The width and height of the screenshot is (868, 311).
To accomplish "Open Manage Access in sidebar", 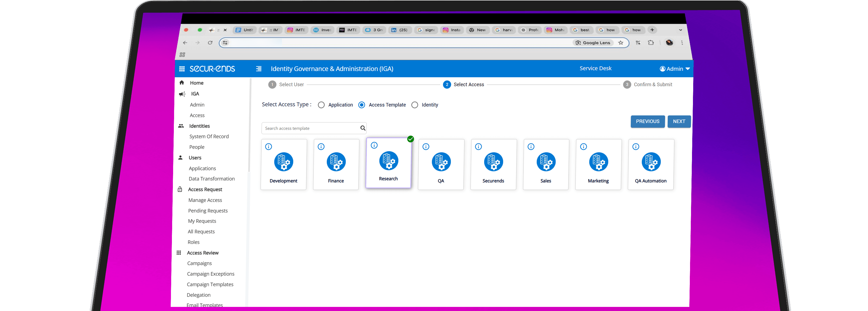I will pos(205,200).
